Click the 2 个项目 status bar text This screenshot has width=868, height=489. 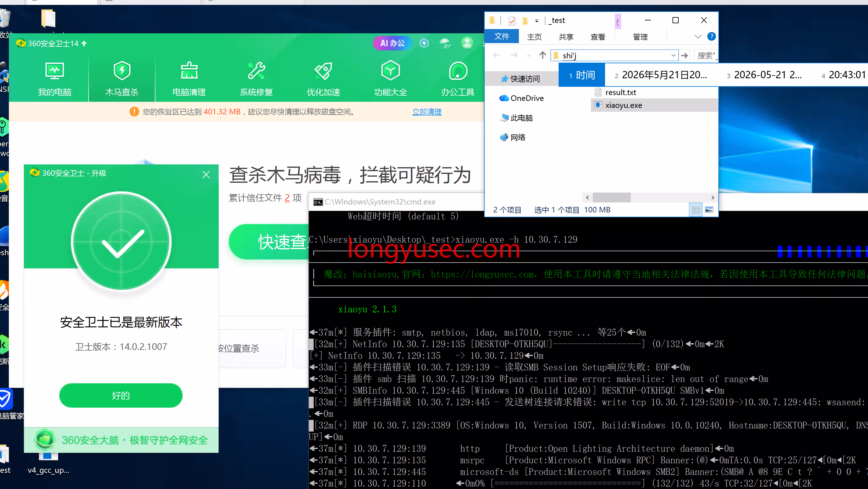pos(507,210)
